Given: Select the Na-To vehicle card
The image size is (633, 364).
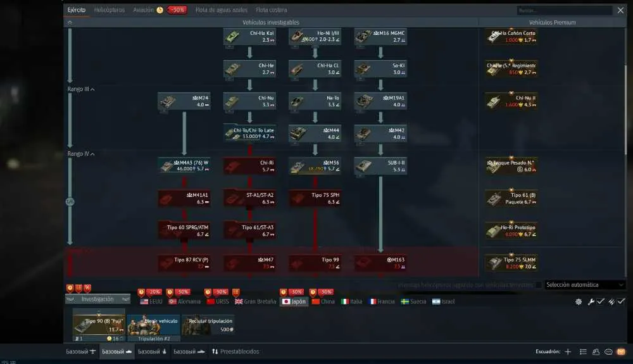Looking at the screenshot, I should tap(315, 101).
